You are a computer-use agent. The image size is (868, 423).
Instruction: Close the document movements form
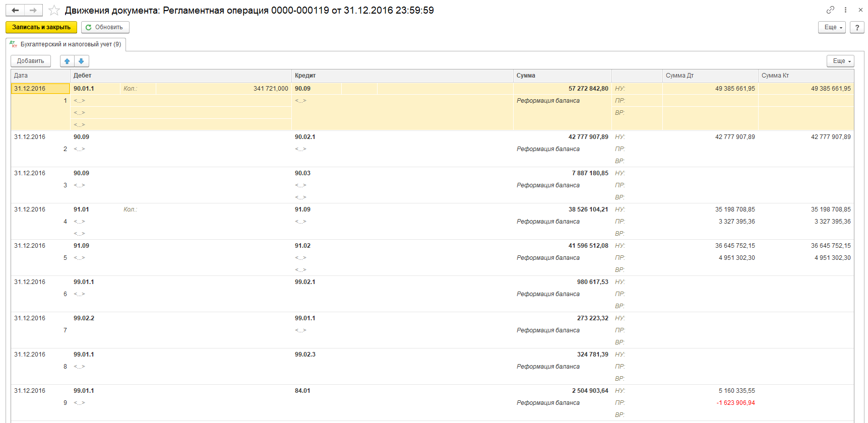click(x=860, y=10)
